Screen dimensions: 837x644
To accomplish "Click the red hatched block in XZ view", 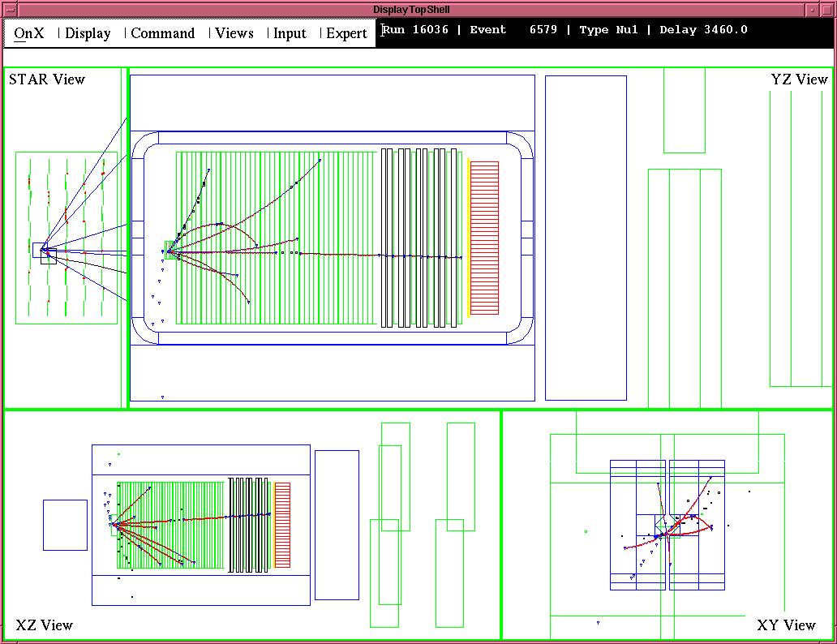I will tap(282, 525).
